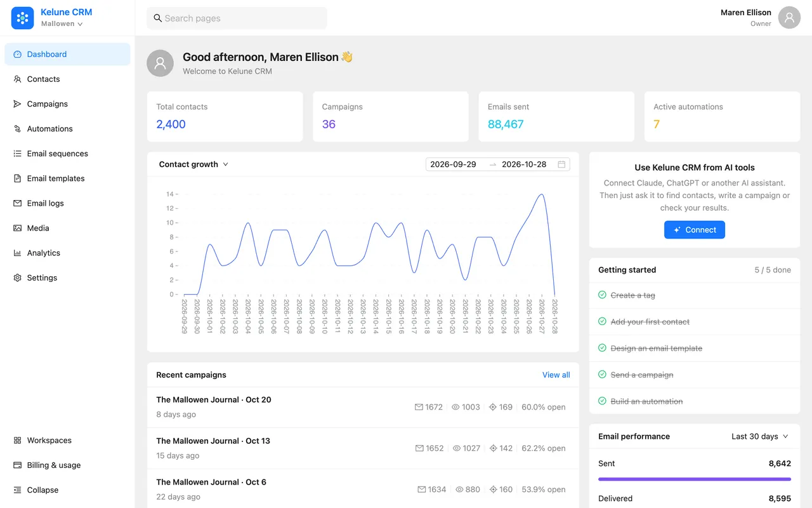812x508 pixels.
Task: Open the Contact growth chart dropdown
Action: [x=193, y=164]
